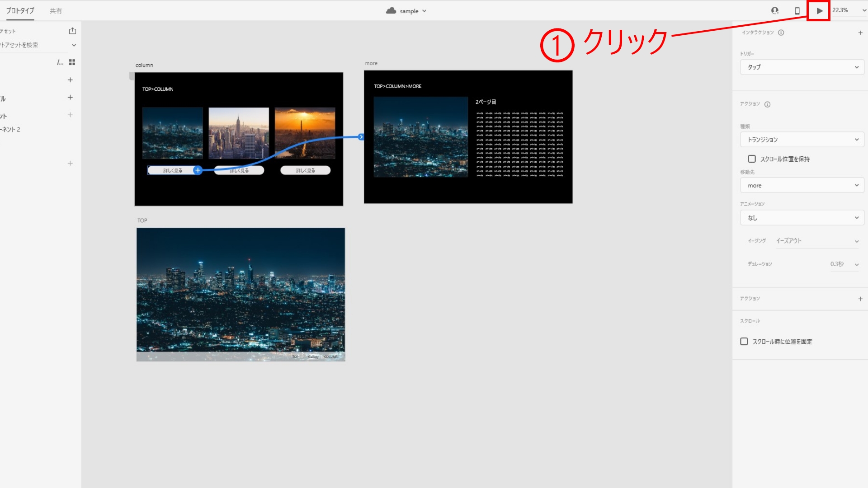Toggle the list view icon in assets panel
Image resolution: width=868 pixels, height=488 pixels.
coord(60,62)
